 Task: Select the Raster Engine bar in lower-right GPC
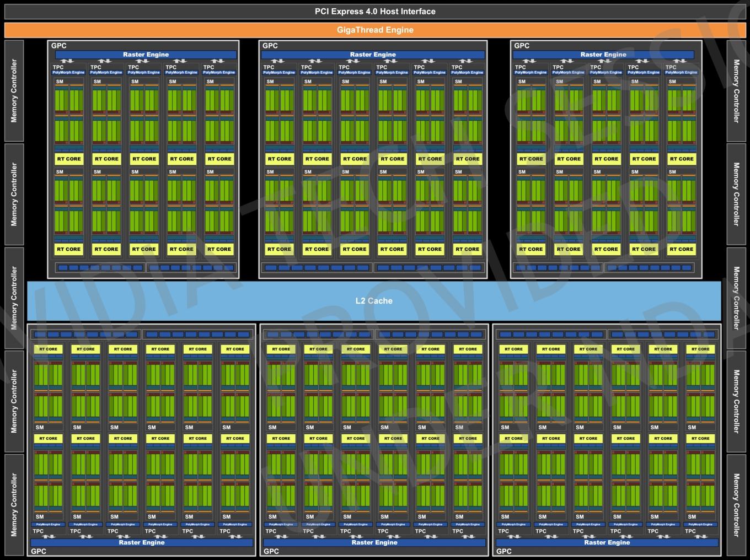point(607,542)
